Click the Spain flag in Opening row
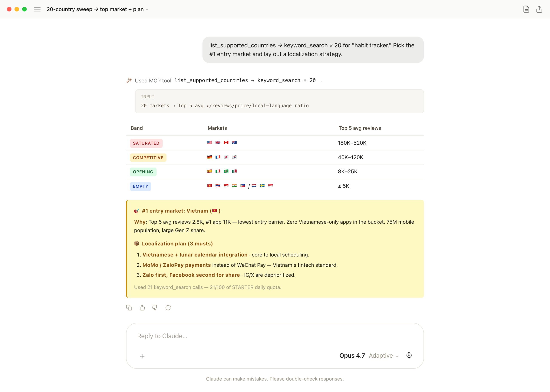Image resolution: width=550 pixels, height=392 pixels. pyautogui.click(x=209, y=171)
